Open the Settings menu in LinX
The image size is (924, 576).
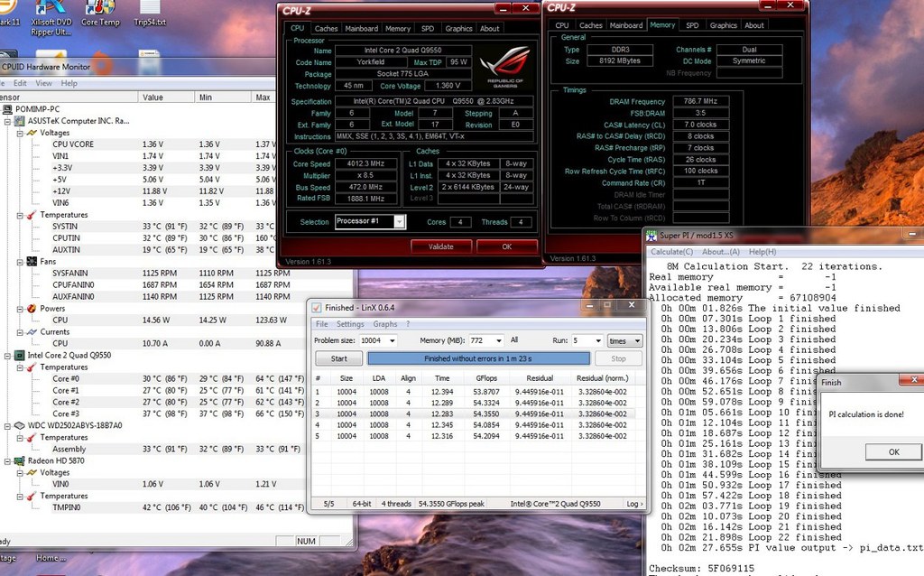click(350, 323)
